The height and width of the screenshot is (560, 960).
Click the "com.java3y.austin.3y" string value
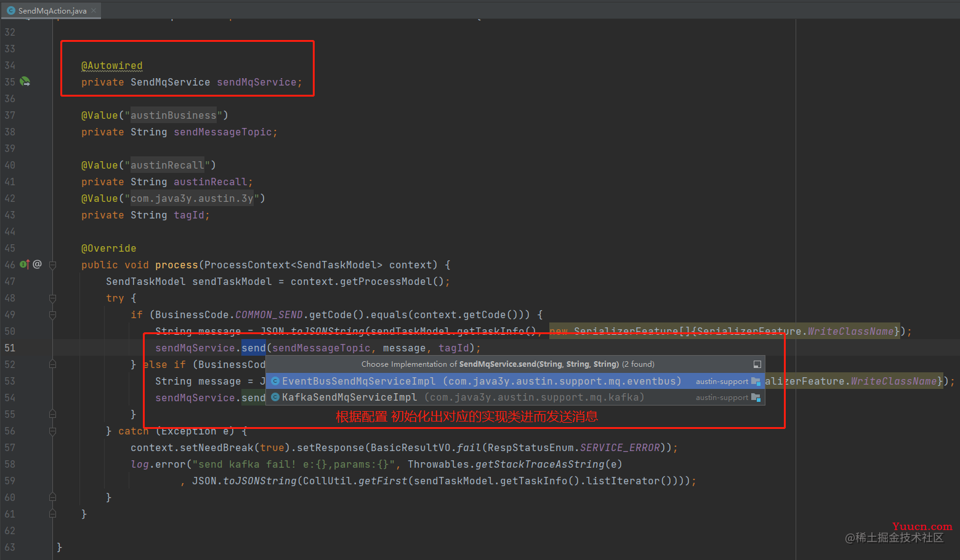[x=192, y=198]
